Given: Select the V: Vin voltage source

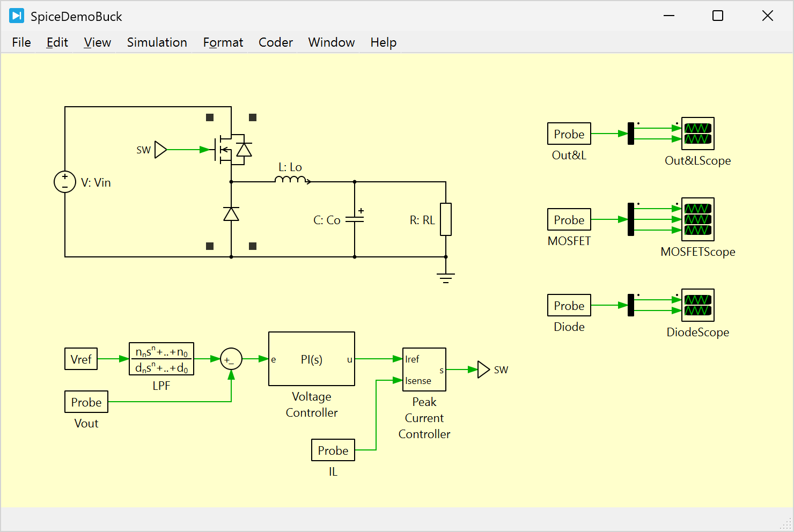Looking at the screenshot, I should 65,182.
